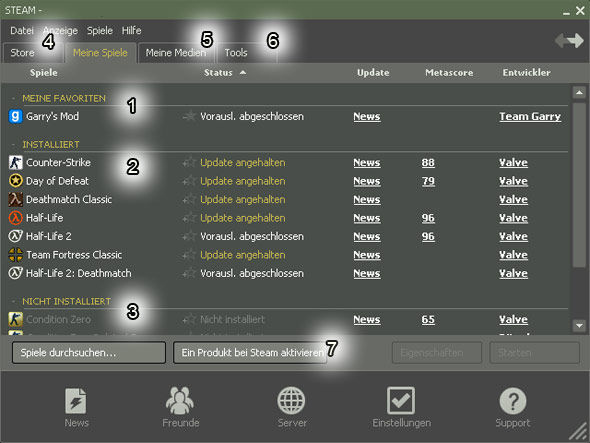Collapse the INSTALLIERT section
This screenshot has width=590, height=443.
coord(14,145)
